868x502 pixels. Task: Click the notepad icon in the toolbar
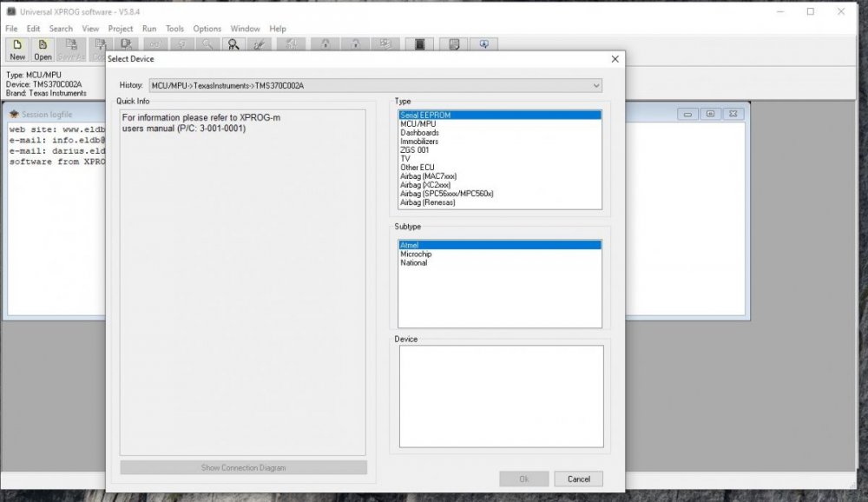pos(453,44)
